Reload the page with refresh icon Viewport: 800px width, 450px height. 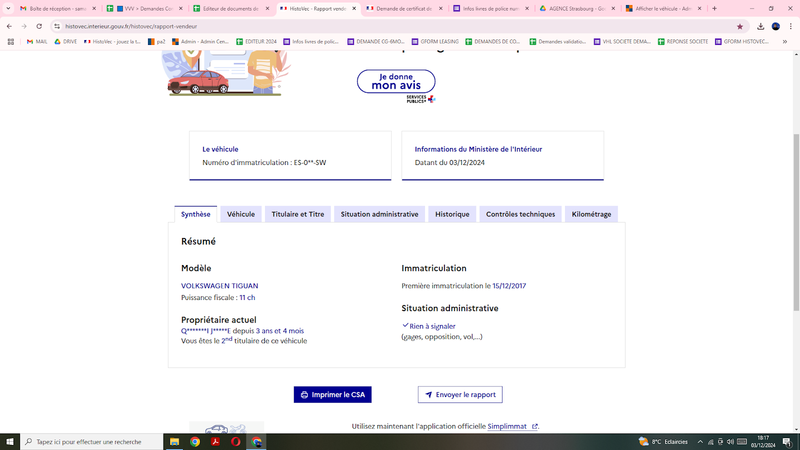click(39, 26)
